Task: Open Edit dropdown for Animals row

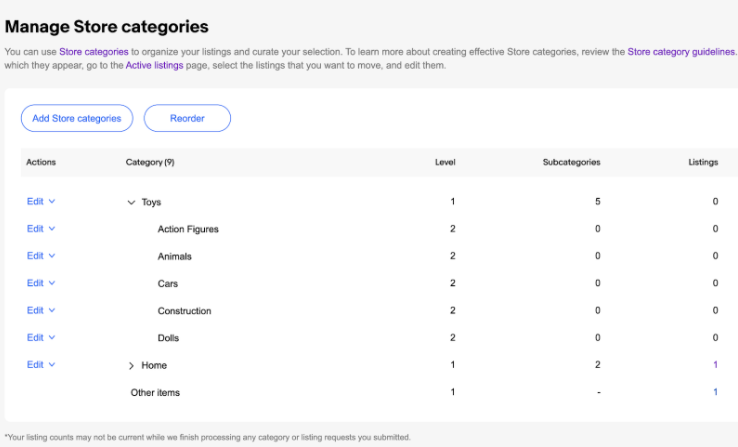Action: click(41, 256)
